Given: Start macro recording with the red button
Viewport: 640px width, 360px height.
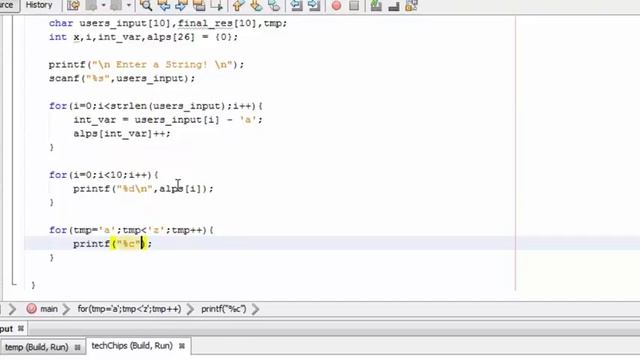Looking at the screenshot, I should tap(336, 6).
